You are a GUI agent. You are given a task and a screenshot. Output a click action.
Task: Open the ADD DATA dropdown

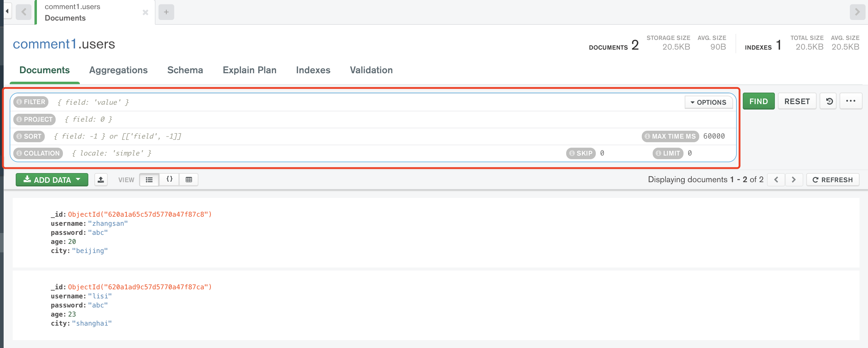[x=51, y=179]
